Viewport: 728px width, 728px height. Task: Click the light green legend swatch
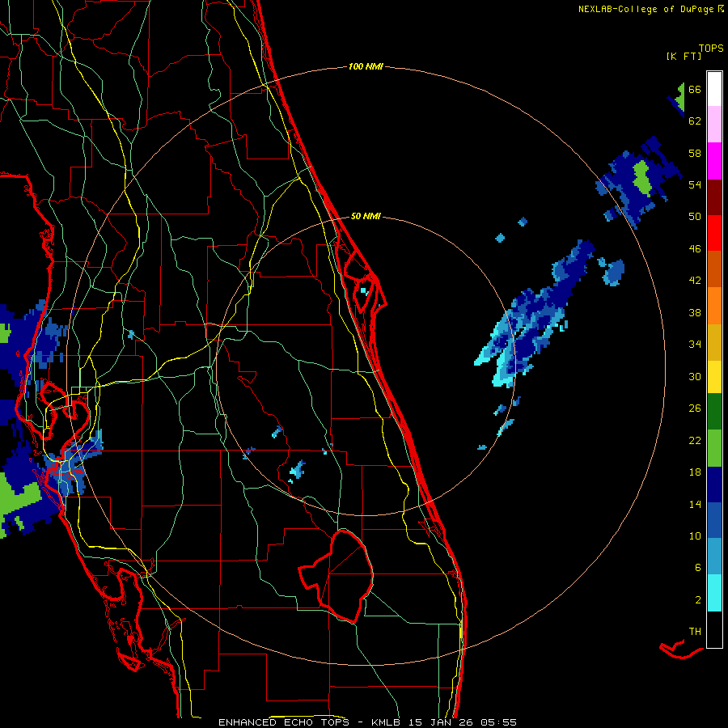[714, 448]
